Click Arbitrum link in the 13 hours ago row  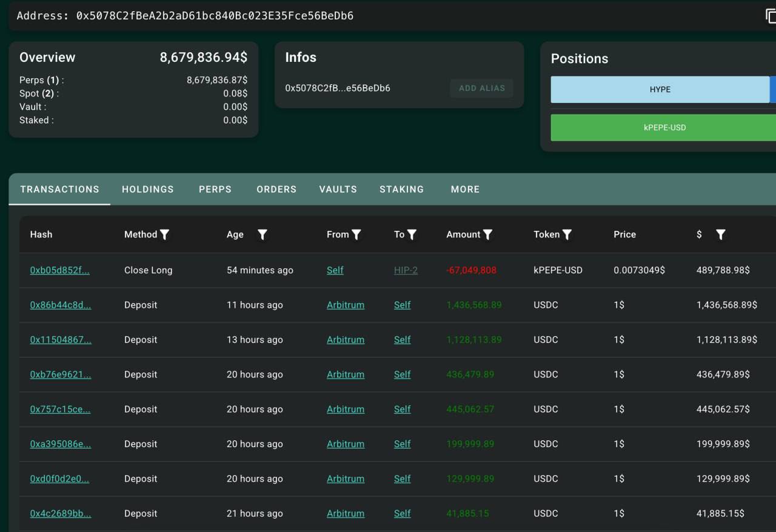click(x=346, y=340)
